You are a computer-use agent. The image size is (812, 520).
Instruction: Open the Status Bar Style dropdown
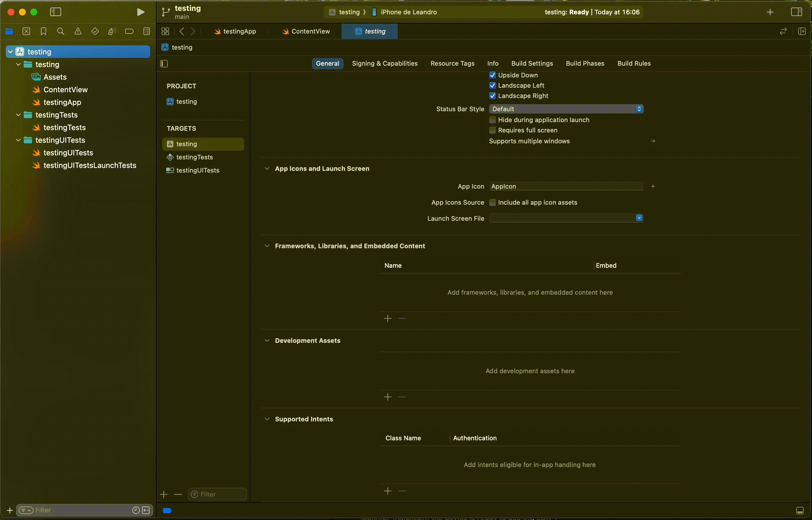[x=566, y=109]
